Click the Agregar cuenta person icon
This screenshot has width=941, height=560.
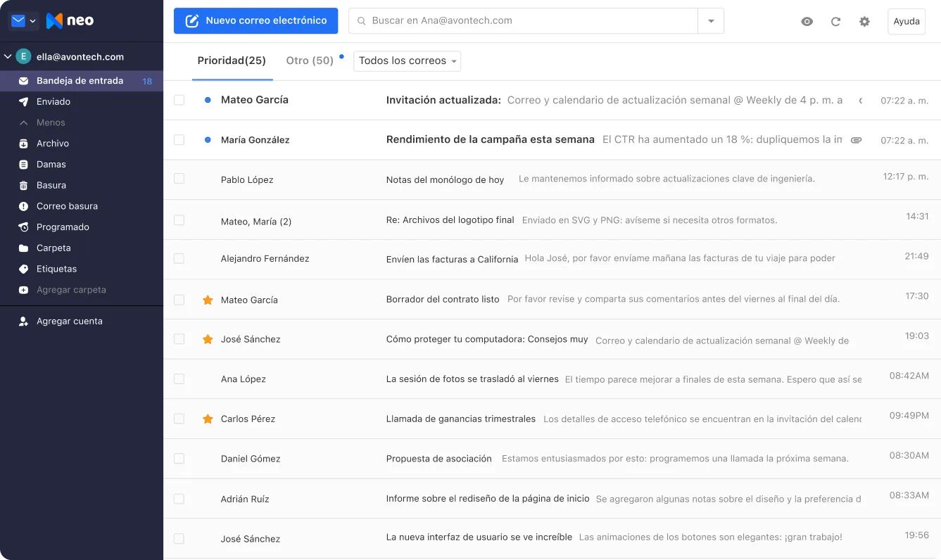pyautogui.click(x=23, y=322)
